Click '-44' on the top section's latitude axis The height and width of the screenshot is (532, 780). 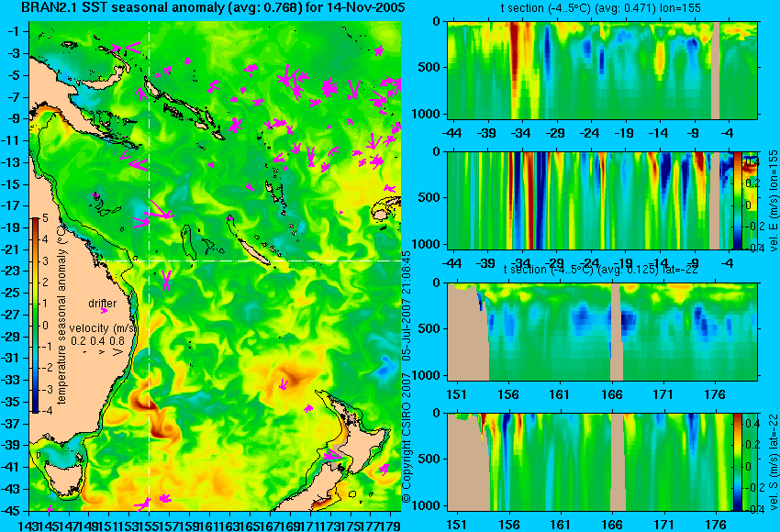451,133
